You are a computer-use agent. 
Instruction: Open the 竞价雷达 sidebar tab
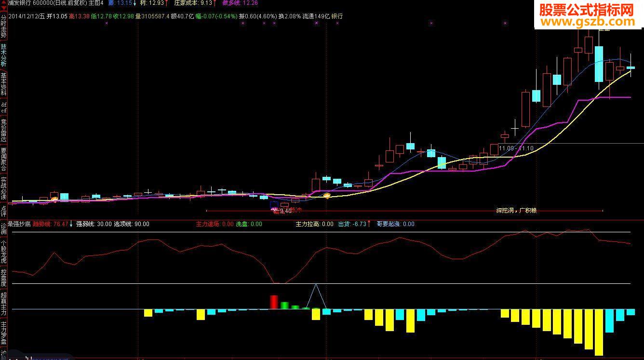(3, 130)
